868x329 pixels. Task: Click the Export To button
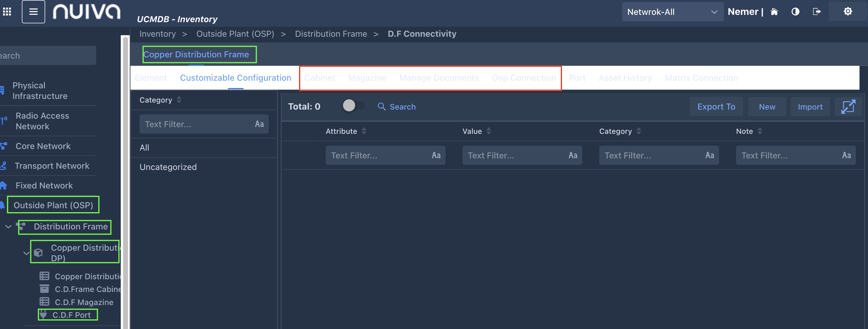(716, 107)
